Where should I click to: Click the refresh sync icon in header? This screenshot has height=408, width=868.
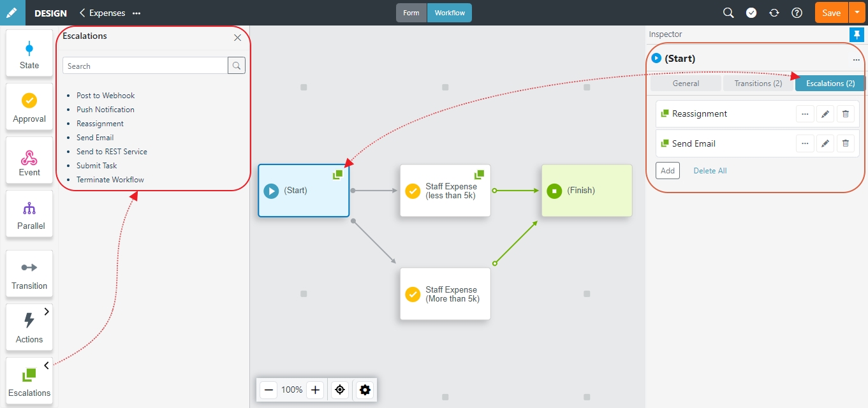774,13
